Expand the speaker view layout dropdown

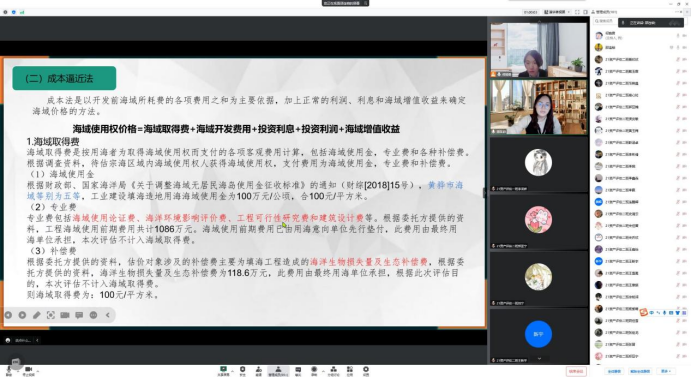click(x=557, y=12)
